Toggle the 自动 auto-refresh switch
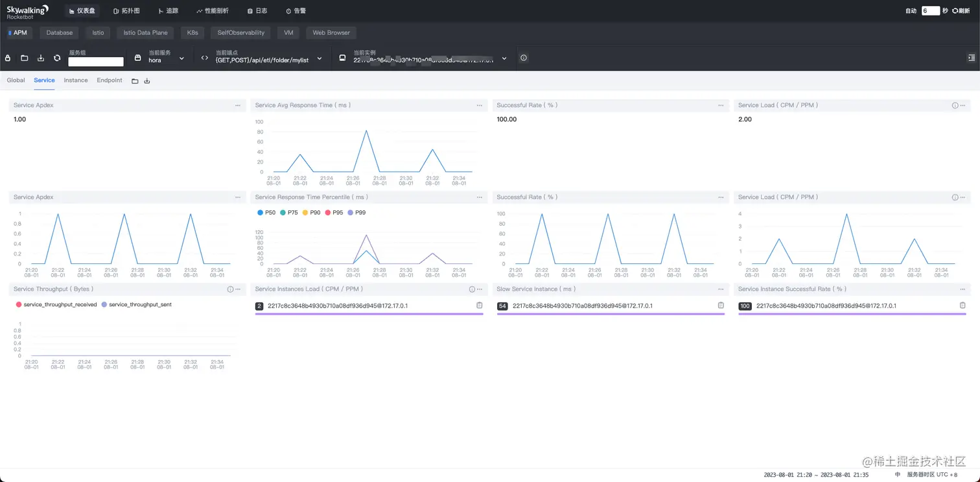The width and height of the screenshot is (980, 482). (x=911, y=11)
